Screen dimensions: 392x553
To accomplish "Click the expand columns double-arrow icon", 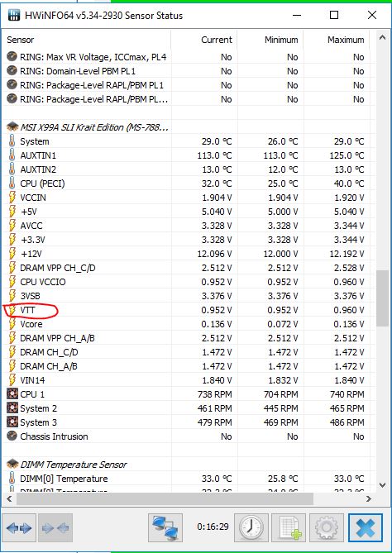I will coord(19,527).
